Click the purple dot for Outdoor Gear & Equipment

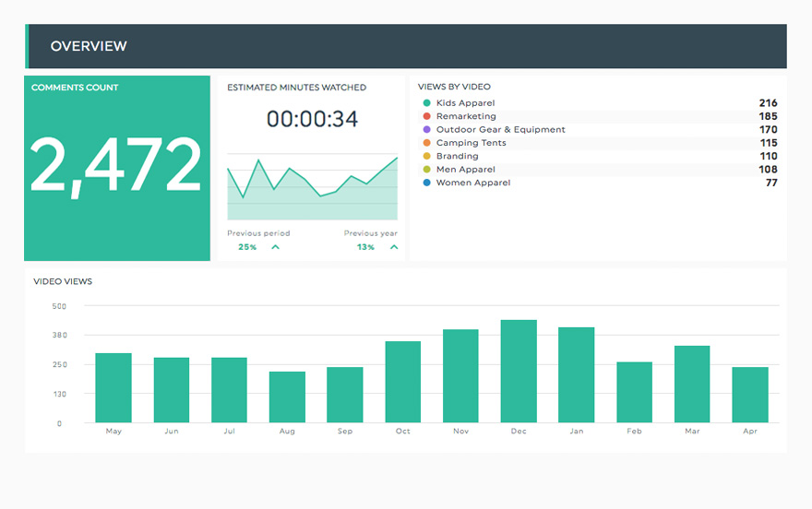click(426, 130)
